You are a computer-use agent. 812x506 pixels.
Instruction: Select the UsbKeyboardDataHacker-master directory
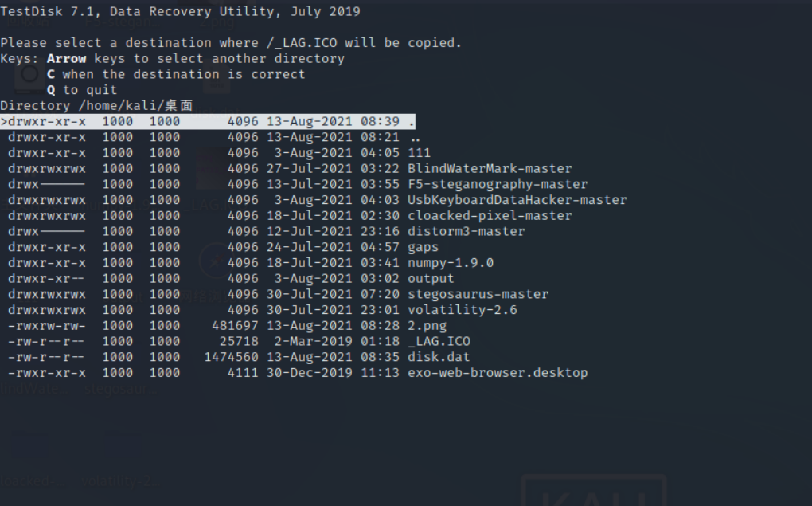pyautogui.click(x=517, y=200)
